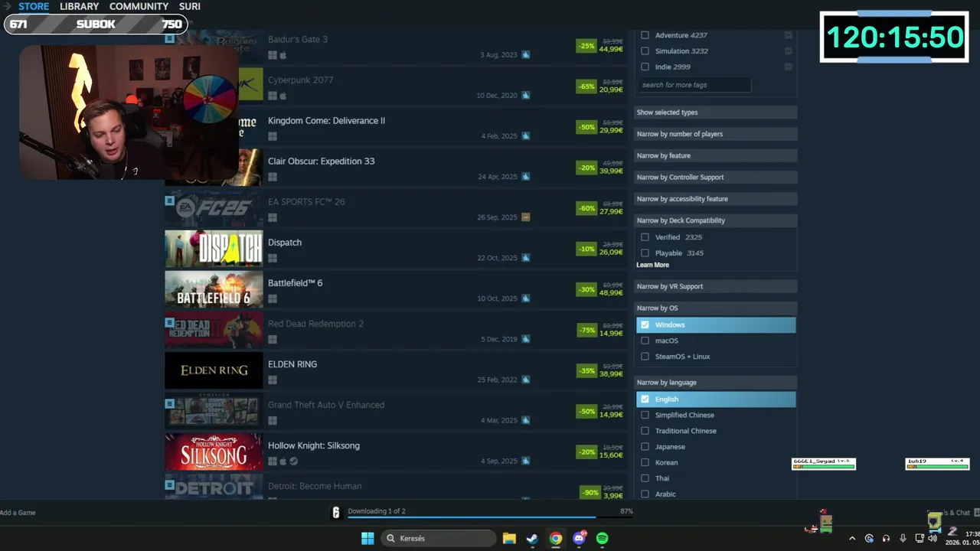Expand Show selected types section
The height and width of the screenshot is (551, 980).
tap(716, 112)
